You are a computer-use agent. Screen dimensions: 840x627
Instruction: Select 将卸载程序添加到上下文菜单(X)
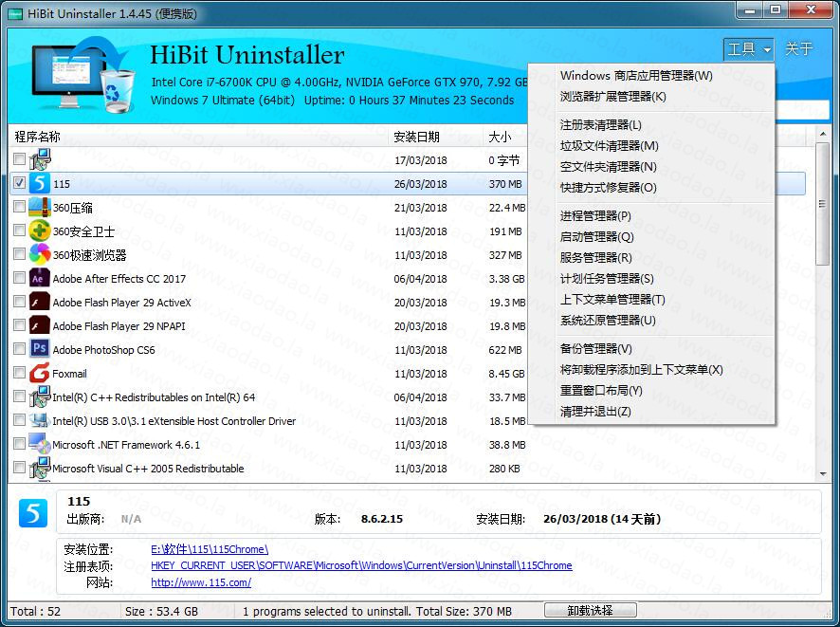tap(641, 370)
